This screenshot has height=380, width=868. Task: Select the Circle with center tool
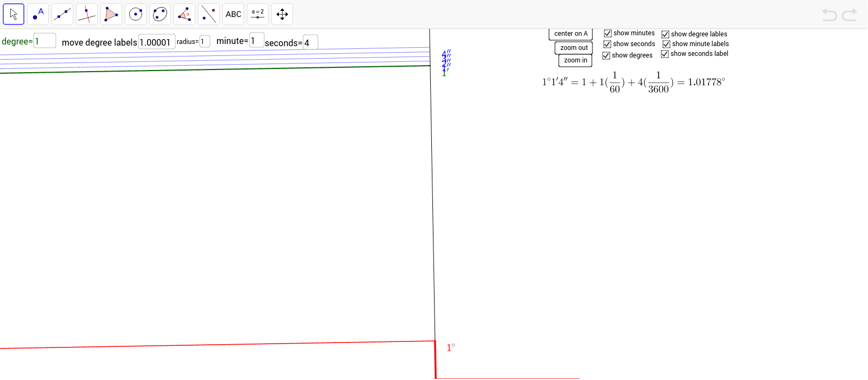point(136,14)
